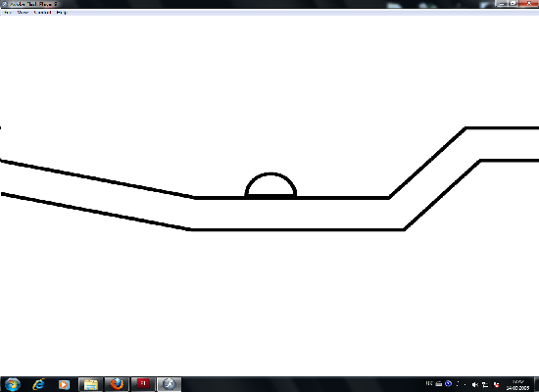
Task: Open the Help menu
Action: pos(62,13)
